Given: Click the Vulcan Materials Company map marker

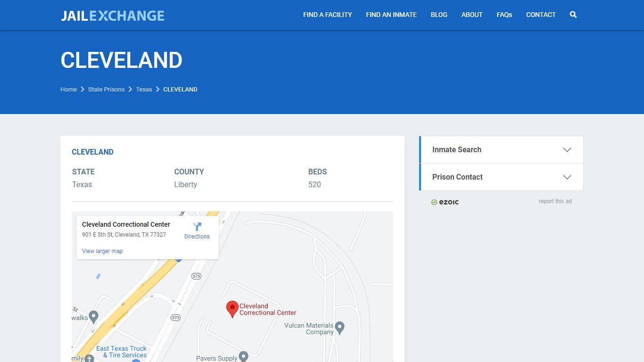Looking at the screenshot, I should click(339, 327).
